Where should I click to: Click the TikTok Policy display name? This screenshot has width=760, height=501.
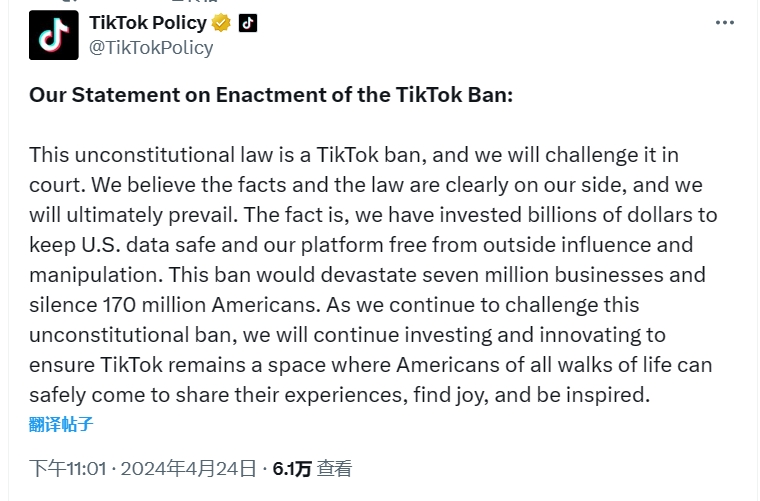coord(148,22)
